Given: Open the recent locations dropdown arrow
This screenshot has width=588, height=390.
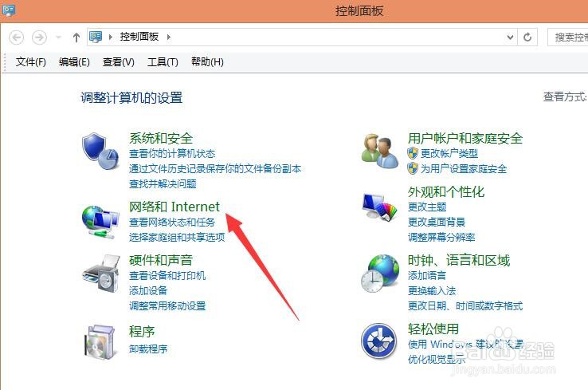Looking at the screenshot, I should click(x=58, y=37).
